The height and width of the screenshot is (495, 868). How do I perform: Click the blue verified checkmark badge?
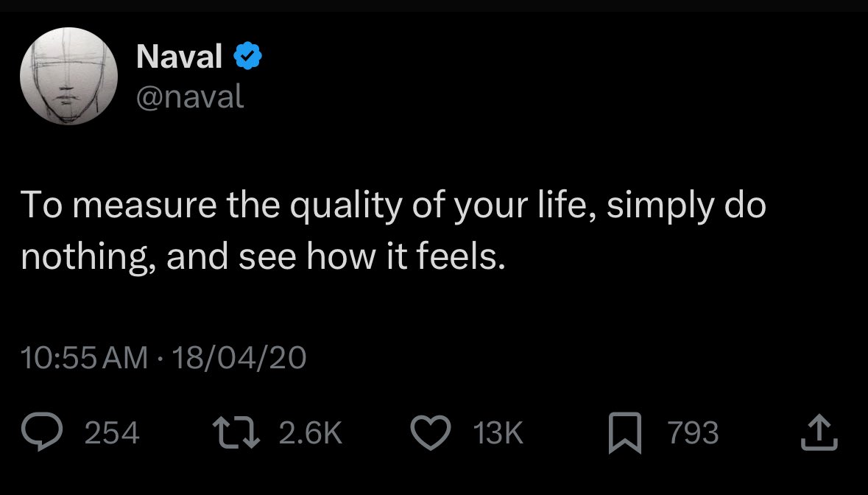[x=247, y=56]
